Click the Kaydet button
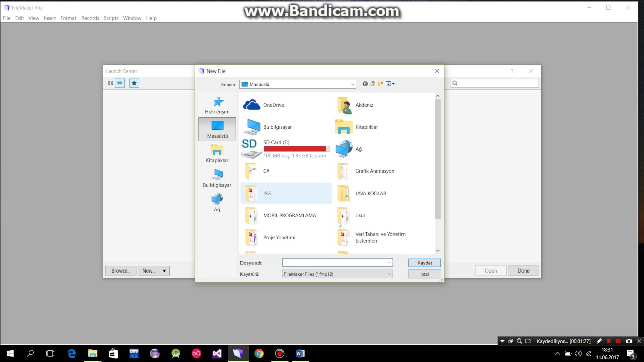Viewport: 644px width, 362px height. [425, 263]
